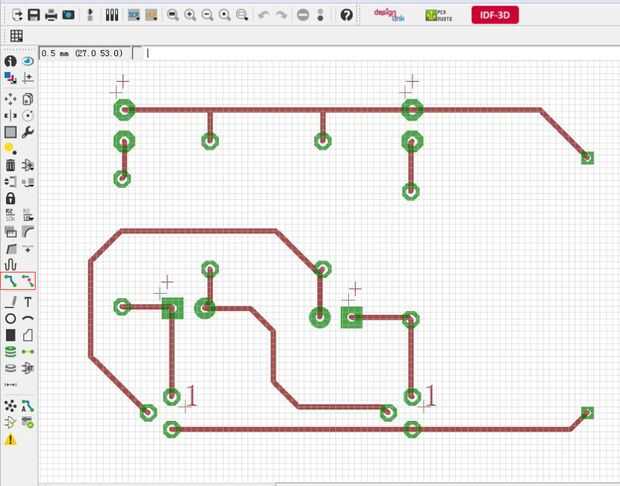Click the grey rectangle area tool icon
The image size is (620, 486).
tap(11, 132)
